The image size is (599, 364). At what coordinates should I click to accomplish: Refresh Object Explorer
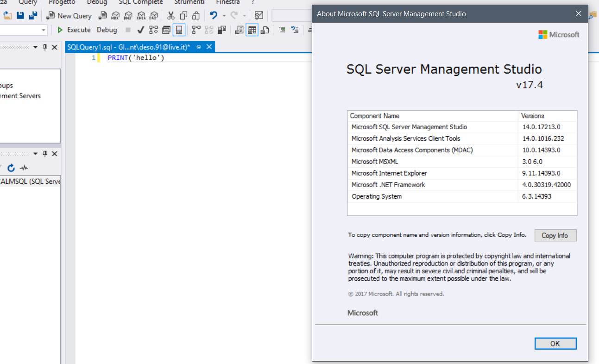pos(11,168)
